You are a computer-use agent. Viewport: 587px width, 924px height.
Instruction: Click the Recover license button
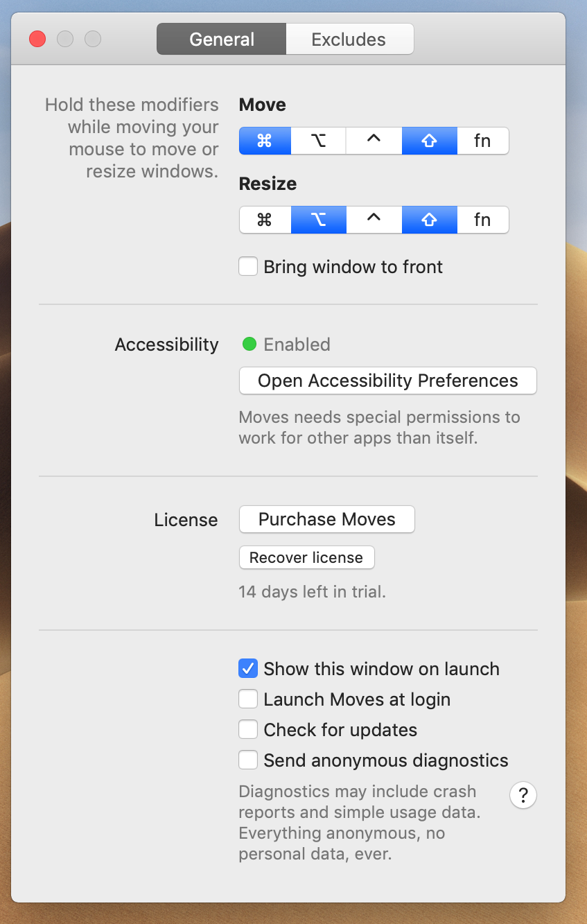[x=306, y=557]
